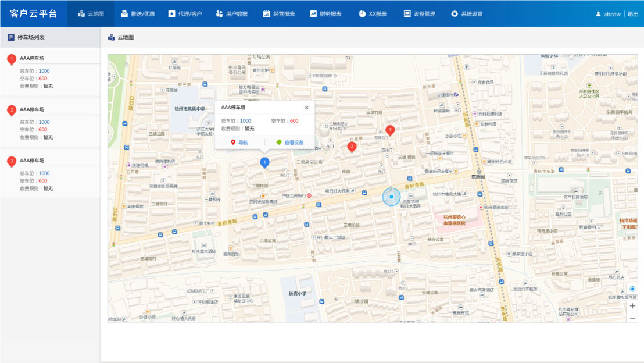The image size is (644, 363).
Task: Click the 东新园 station label on the map
Action: point(478,176)
